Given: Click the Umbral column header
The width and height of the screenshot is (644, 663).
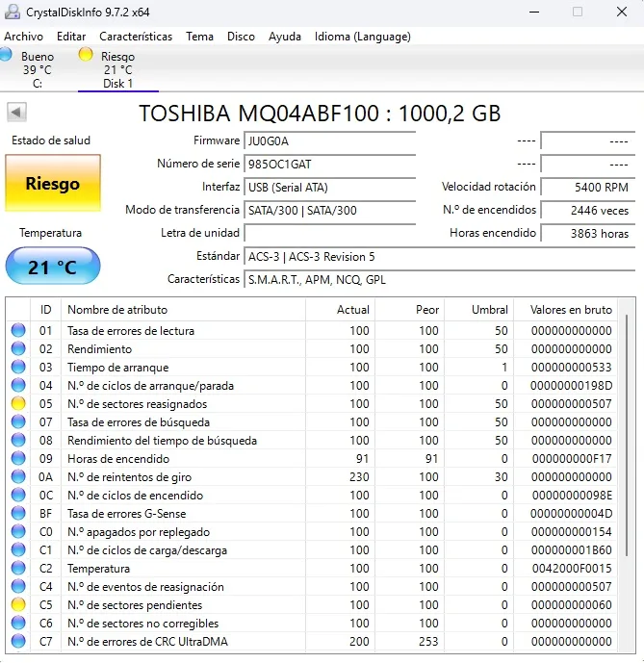Looking at the screenshot, I should point(479,310).
